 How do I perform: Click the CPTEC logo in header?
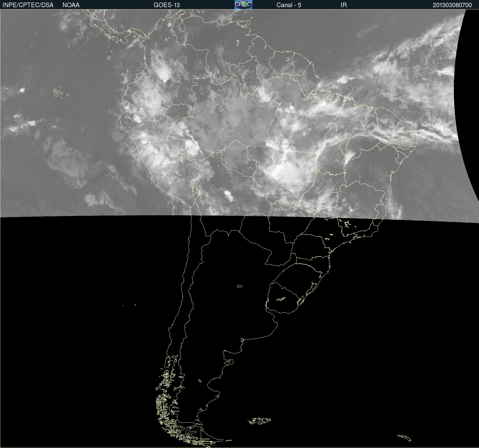(x=243, y=5)
